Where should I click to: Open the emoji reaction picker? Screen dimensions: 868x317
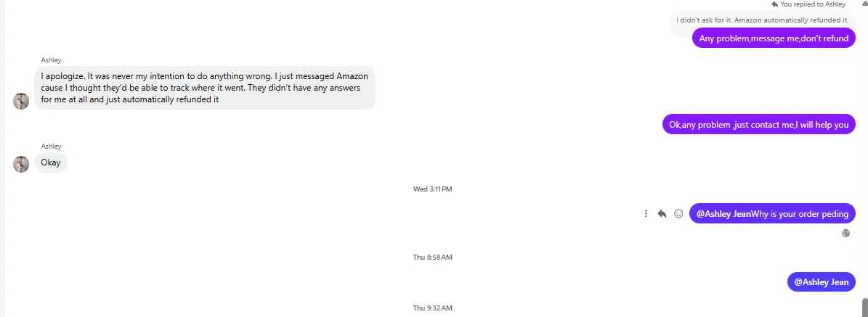[678, 214]
